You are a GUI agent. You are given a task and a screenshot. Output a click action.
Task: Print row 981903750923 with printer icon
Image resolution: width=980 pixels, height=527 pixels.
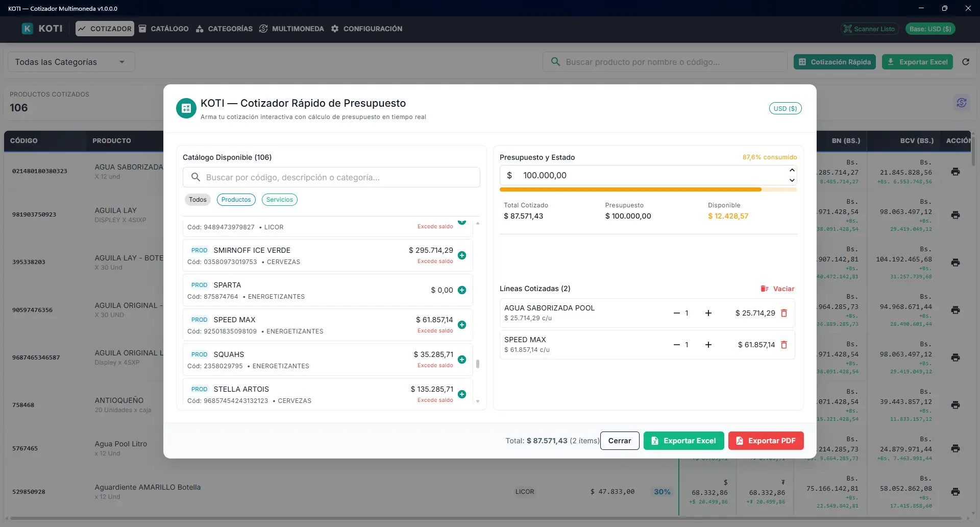pyautogui.click(x=955, y=215)
